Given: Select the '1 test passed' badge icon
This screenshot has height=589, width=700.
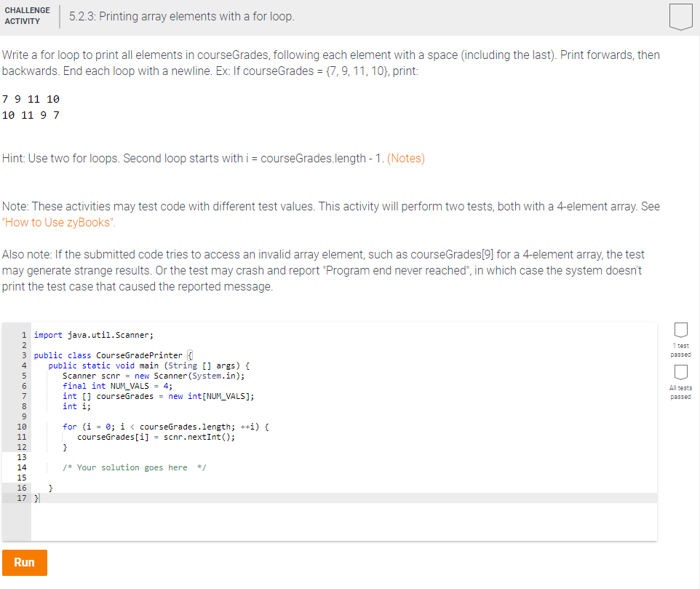Looking at the screenshot, I should tap(680, 330).
